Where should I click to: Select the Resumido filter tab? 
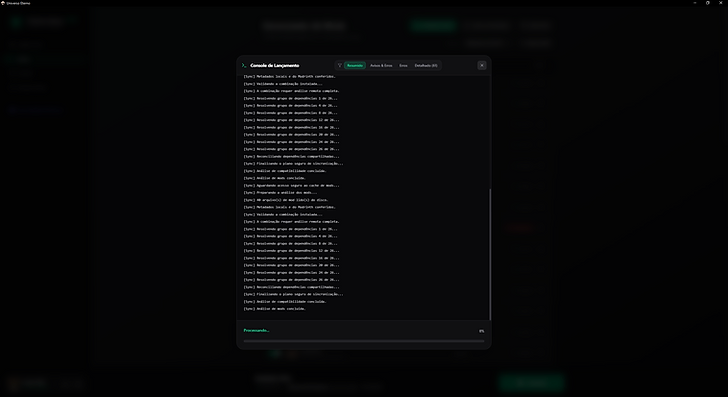(355, 65)
